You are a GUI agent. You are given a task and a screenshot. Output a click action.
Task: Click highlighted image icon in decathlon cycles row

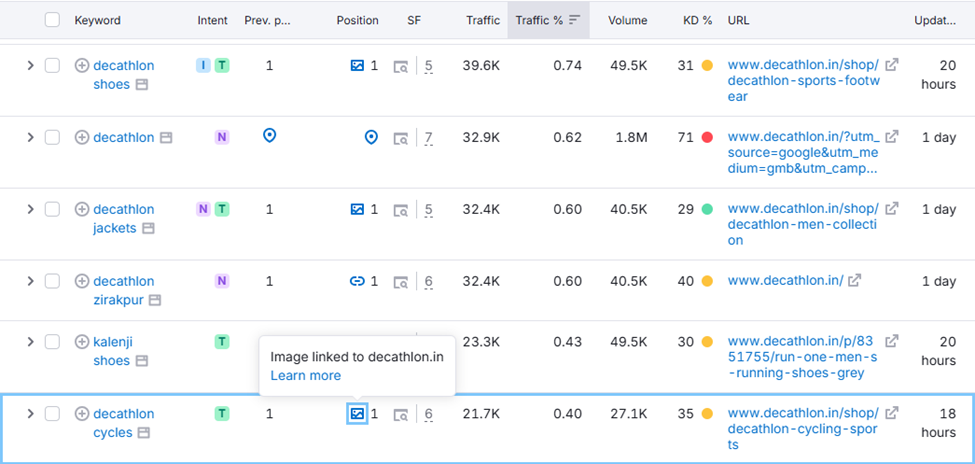pyautogui.click(x=357, y=414)
